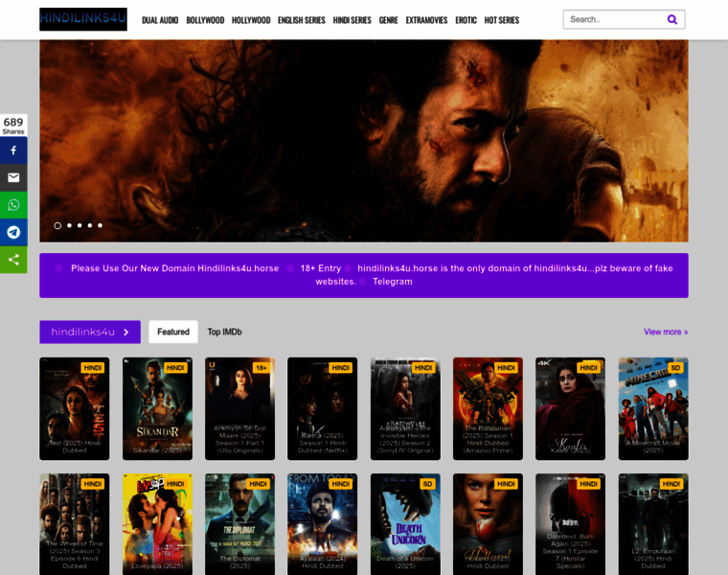
Task: Click the 689 Shares counter
Action: point(13,126)
